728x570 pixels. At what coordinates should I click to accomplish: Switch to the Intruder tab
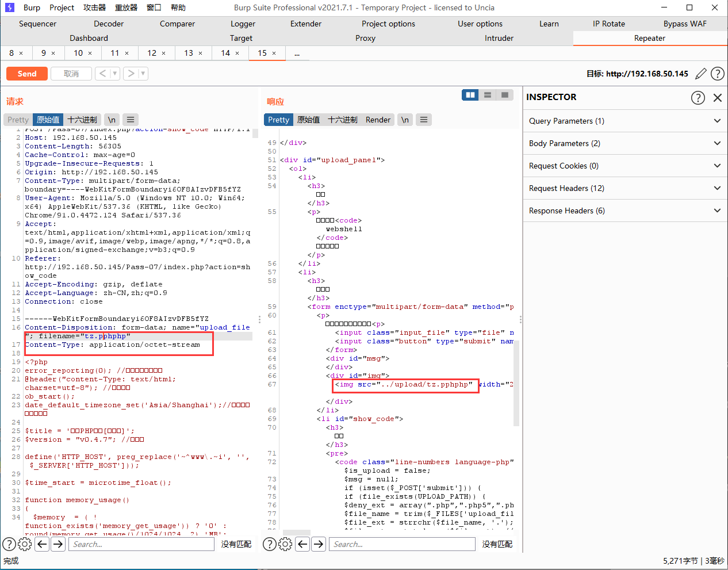(x=499, y=38)
